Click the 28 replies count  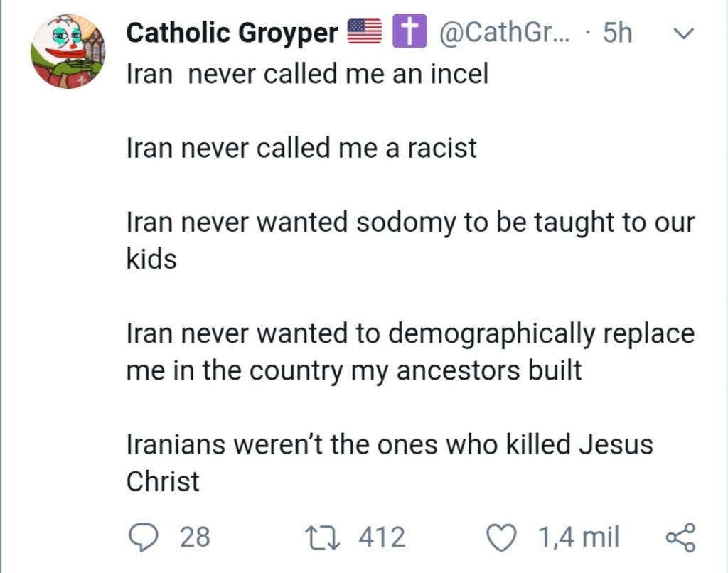195,537
